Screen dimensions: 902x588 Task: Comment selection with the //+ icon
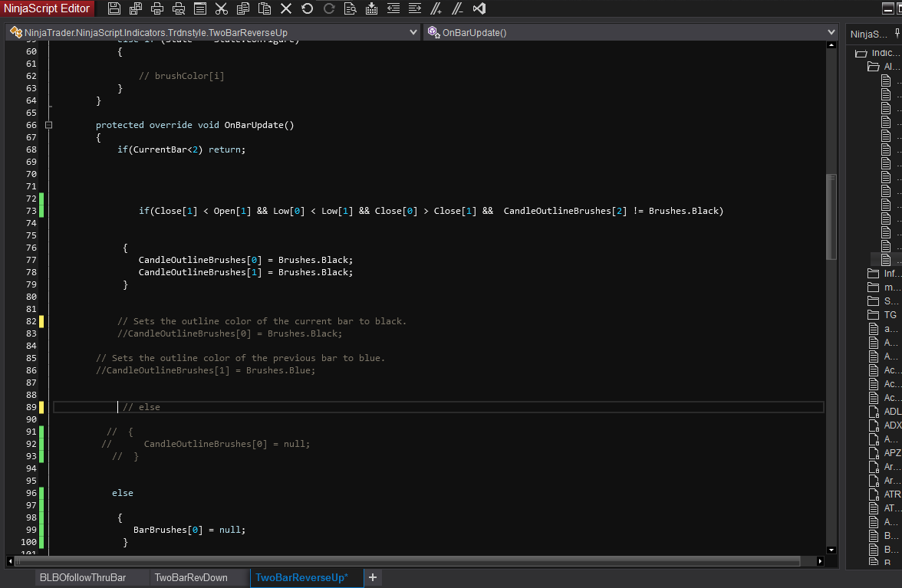[x=436, y=9]
